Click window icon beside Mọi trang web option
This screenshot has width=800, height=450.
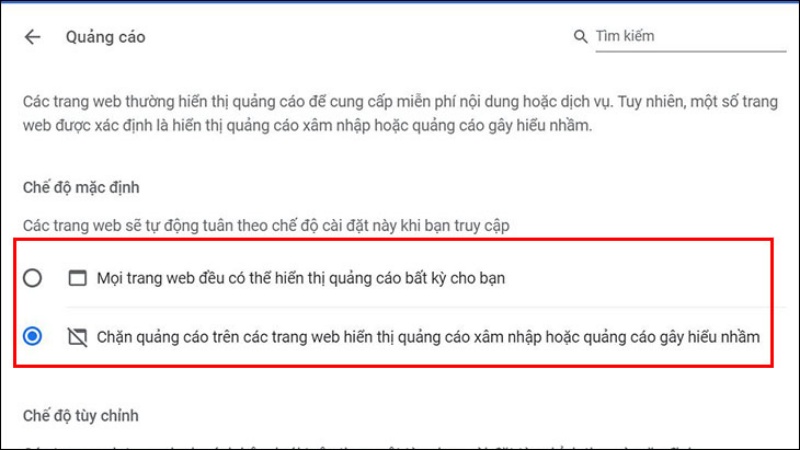(78, 278)
